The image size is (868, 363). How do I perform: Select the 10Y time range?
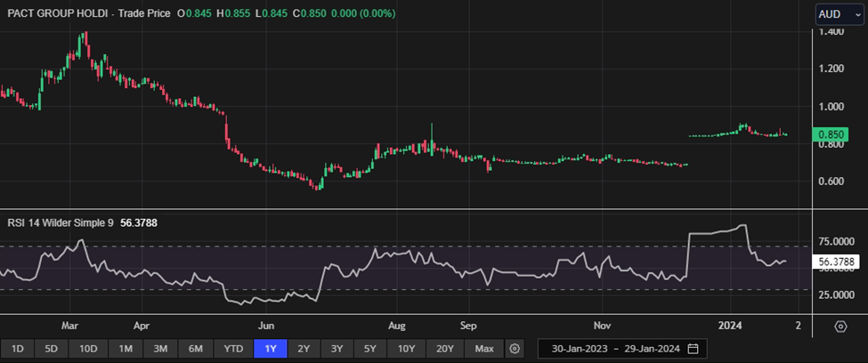tap(406, 349)
